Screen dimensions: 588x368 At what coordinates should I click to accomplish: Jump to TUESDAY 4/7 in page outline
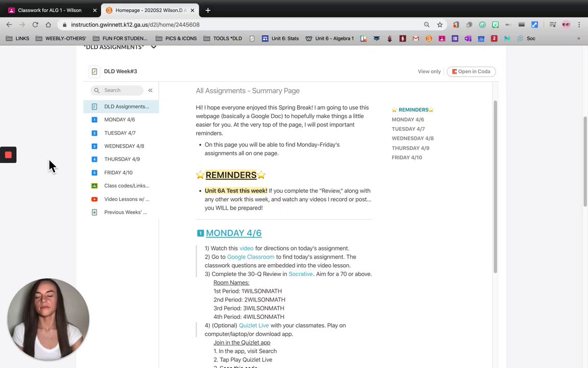pos(408,129)
